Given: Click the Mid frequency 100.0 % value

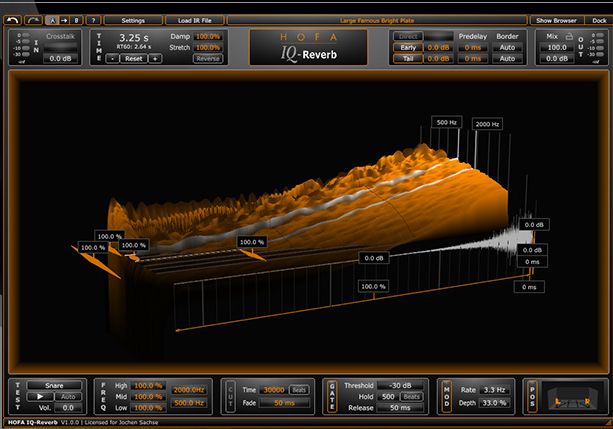Looking at the screenshot, I should [x=148, y=397].
